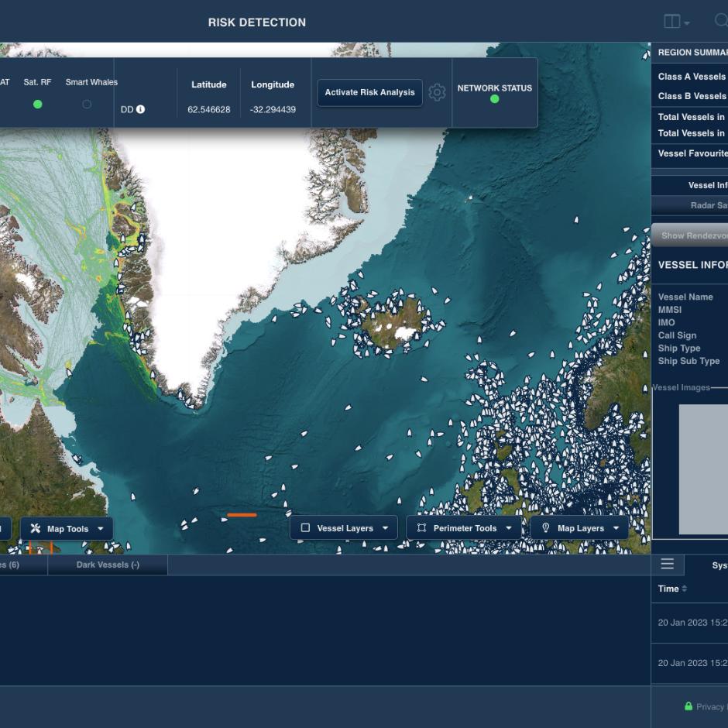Toggle the Sat. RF green indicator

point(38,105)
